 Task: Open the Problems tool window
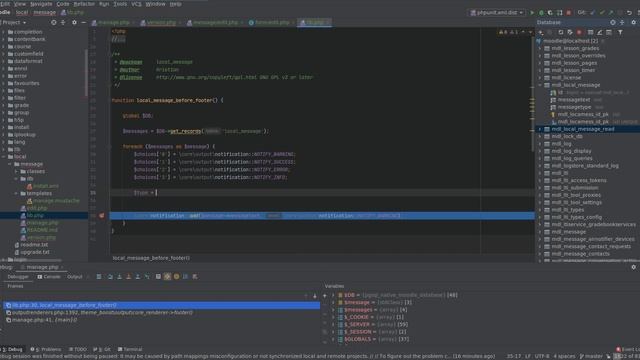click(46, 349)
